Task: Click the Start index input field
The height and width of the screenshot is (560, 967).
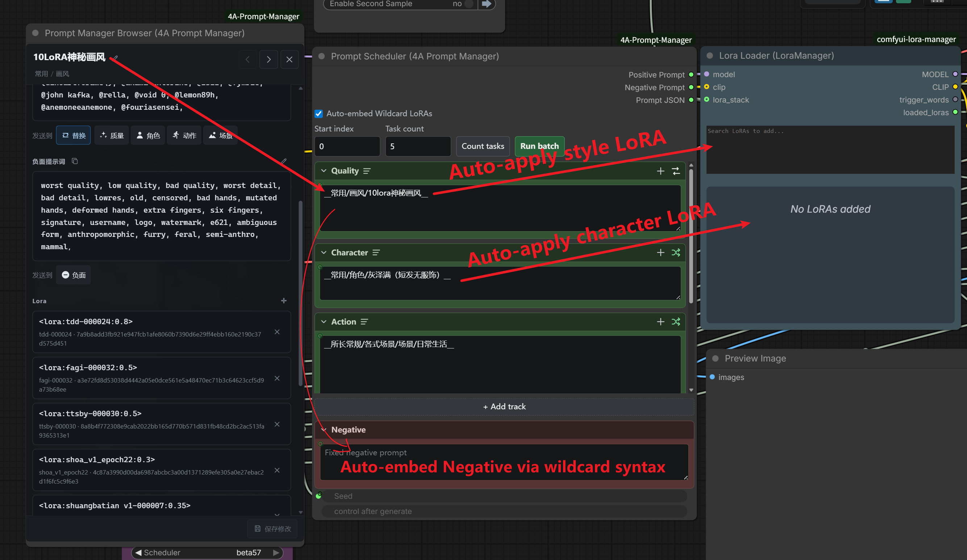Action: pyautogui.click(x=347, y=147)
